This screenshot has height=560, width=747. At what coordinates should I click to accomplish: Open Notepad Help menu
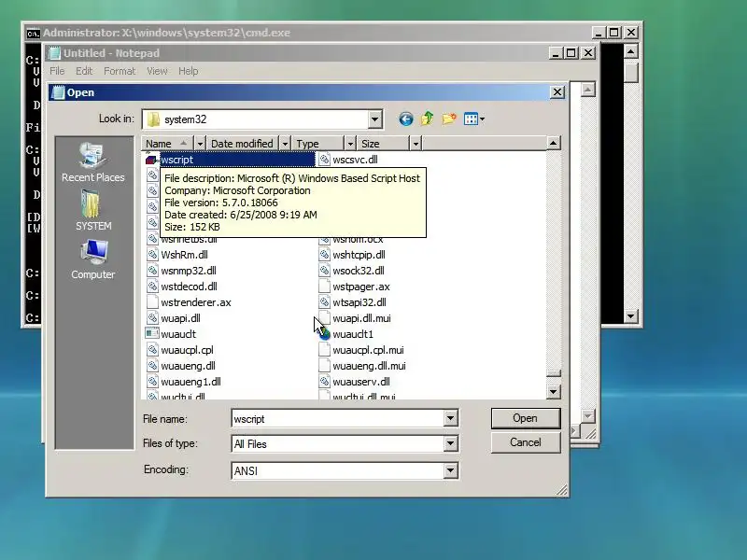click(x=189, y=71)
